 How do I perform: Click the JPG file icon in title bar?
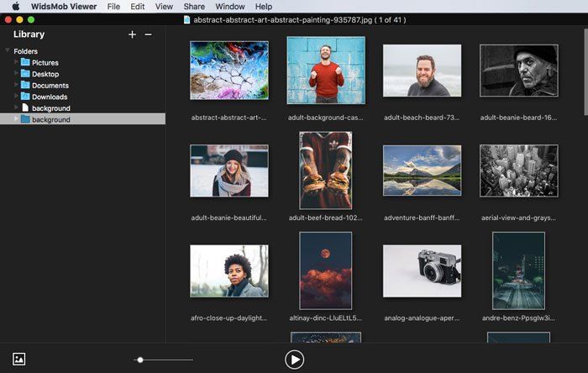coord(187,18)
